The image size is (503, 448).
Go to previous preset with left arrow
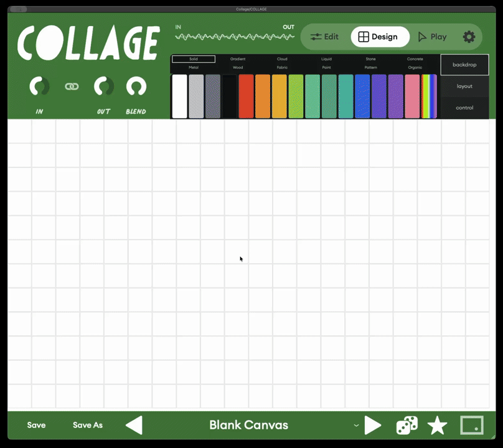pos(134,425)
